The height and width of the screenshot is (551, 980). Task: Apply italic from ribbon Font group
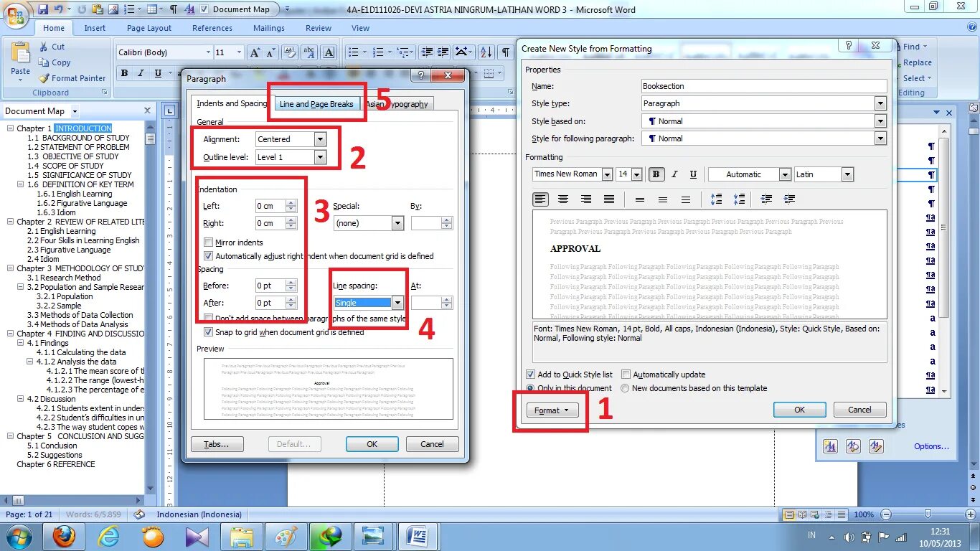click(141, 73)
